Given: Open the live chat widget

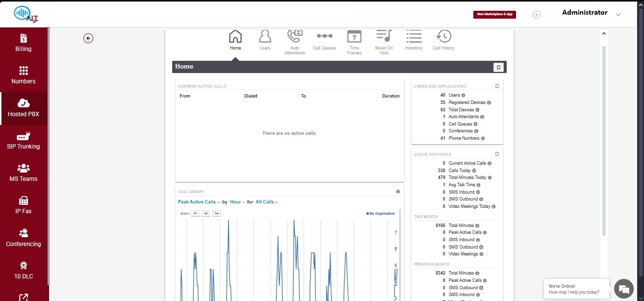Looking at the screenshot, I should [x=623, y=289].
